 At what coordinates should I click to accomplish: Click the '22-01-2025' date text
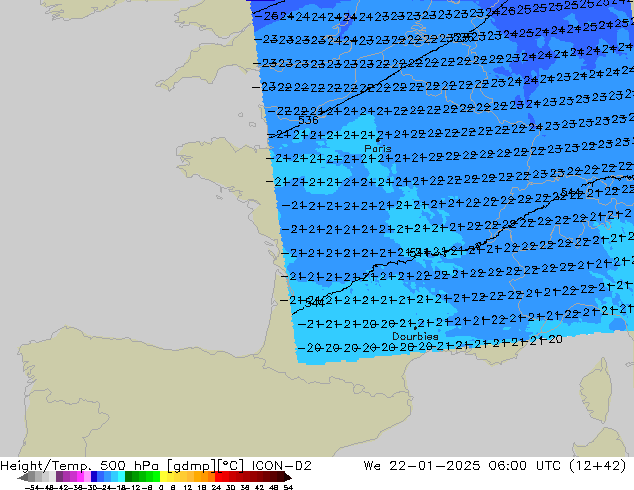[435, 466]
